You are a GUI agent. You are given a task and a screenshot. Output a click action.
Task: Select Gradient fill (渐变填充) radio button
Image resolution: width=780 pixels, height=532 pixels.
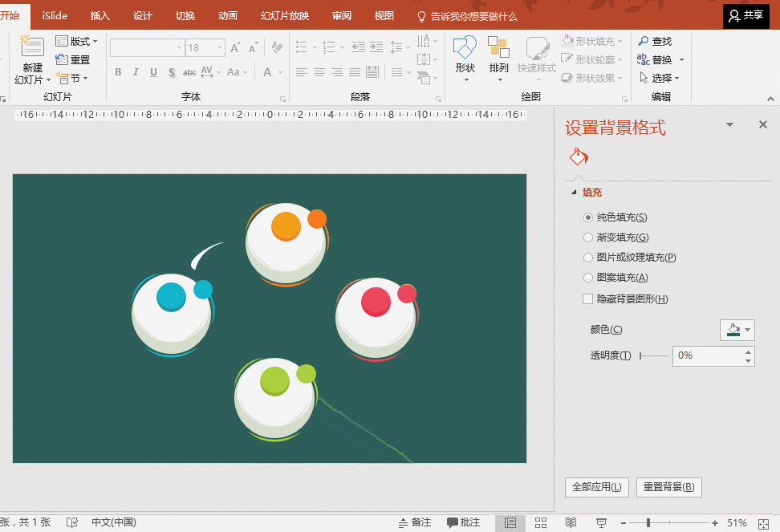tap(588, 238)
